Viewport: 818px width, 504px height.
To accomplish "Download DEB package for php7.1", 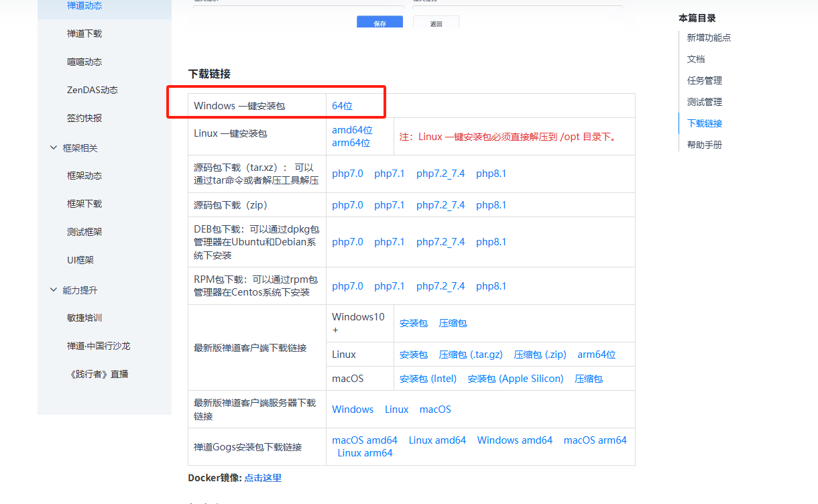I will (390, 242).
